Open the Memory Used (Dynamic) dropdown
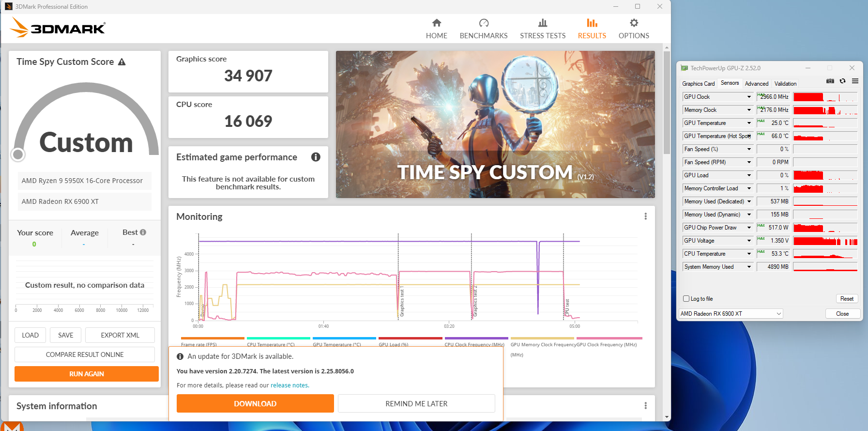 [x=749, y=215]
